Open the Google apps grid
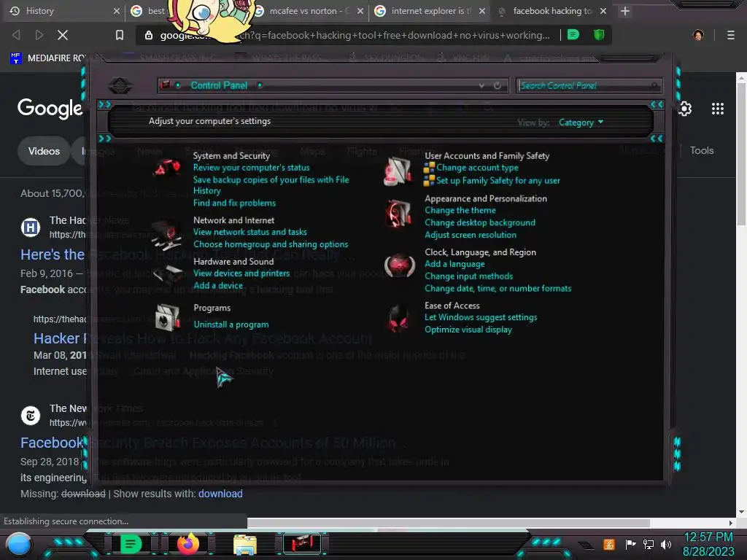 click(x=718, y=109)
